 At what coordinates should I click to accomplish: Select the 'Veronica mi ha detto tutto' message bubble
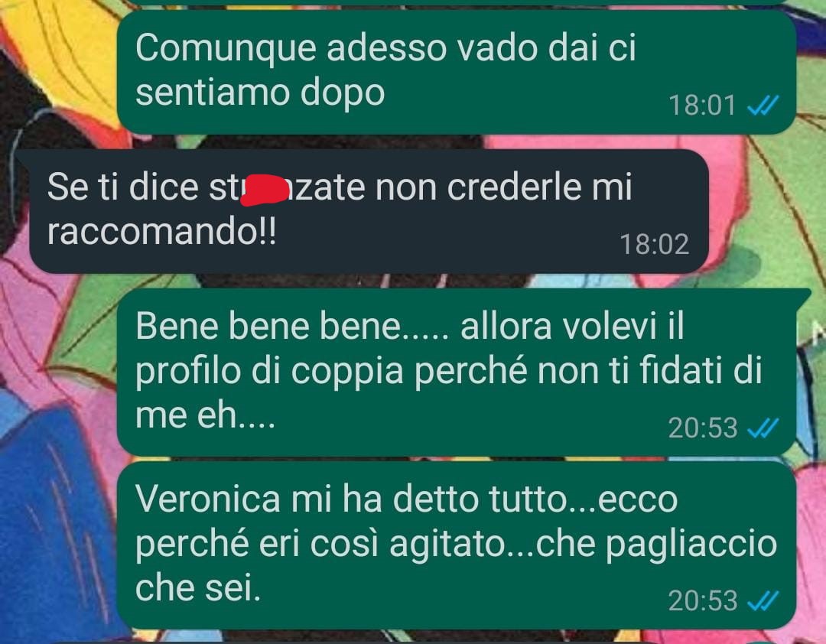(x=456, y=545)
